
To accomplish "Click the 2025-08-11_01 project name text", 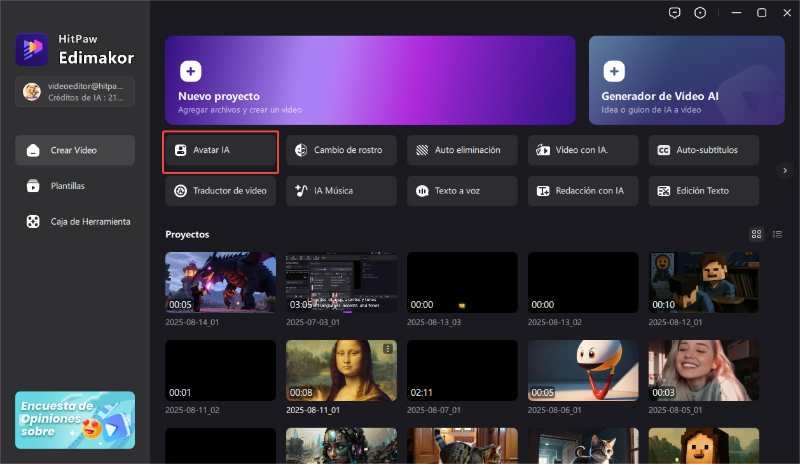I will coord(313,410).
